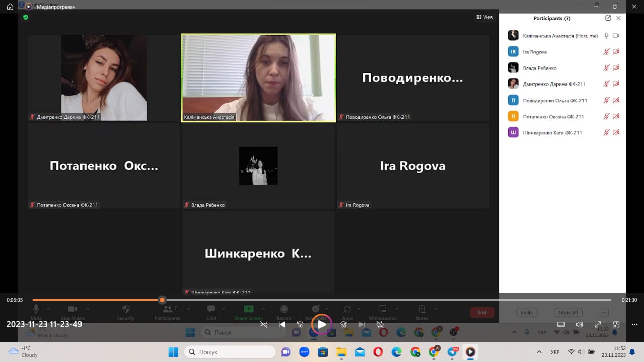This screenshot has width=644, height=362.
Task: Go to the previous track
Action: (282, 325)
